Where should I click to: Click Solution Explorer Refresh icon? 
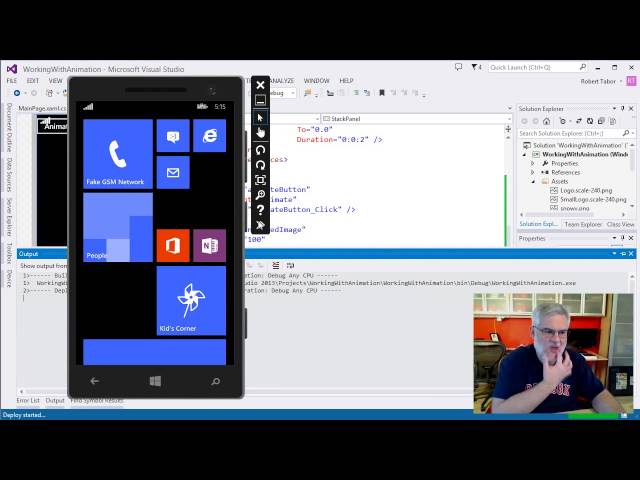click(x=590, y=121)
